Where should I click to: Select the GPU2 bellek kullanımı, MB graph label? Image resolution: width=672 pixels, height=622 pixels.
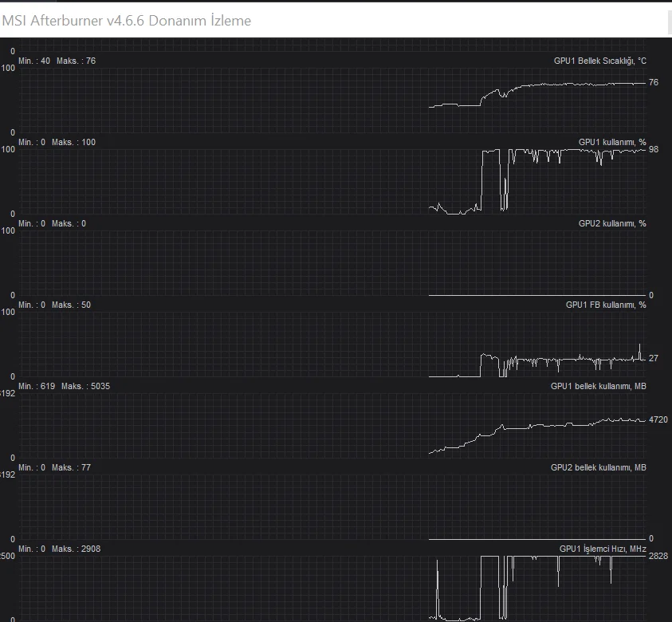(599, 467)
